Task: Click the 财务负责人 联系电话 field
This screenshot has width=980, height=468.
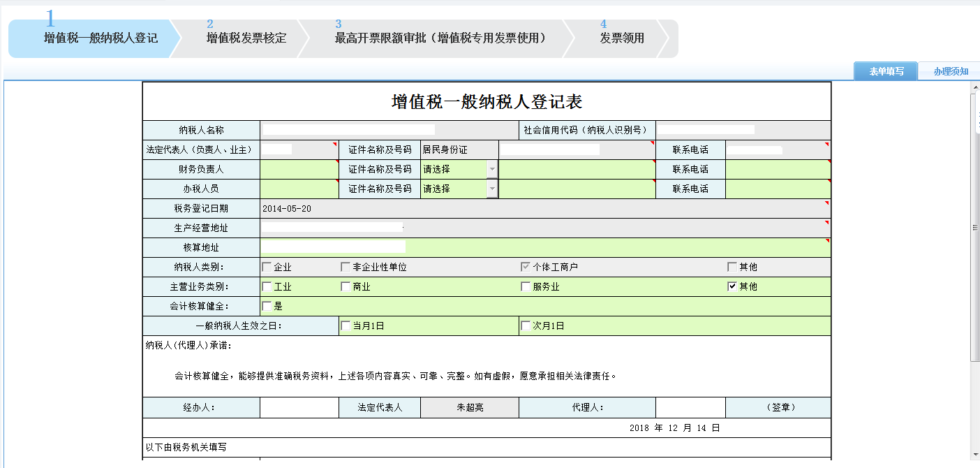Action: (x=778, y=169)
